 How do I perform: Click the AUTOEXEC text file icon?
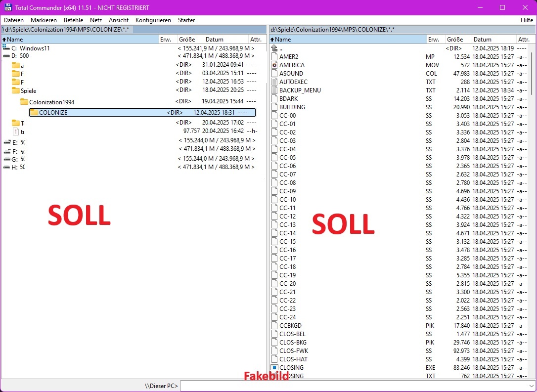274,82
